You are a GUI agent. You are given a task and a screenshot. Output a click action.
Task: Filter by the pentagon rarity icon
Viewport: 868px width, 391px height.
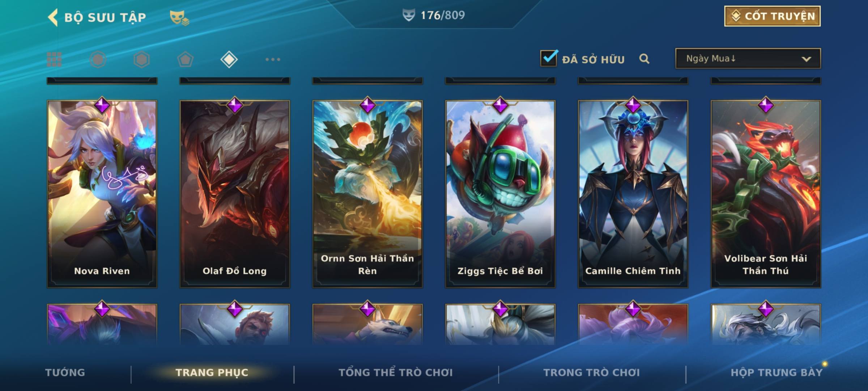click(185, 59)
